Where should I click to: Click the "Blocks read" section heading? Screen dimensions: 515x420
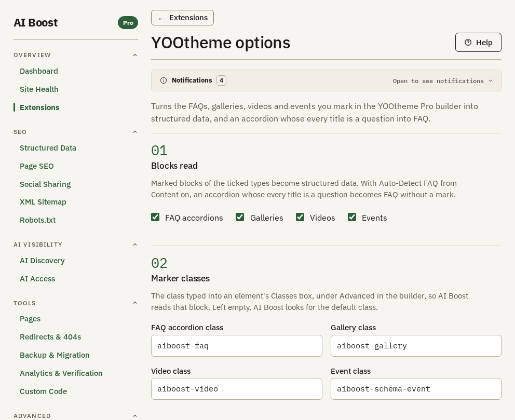tap(174, 166)
